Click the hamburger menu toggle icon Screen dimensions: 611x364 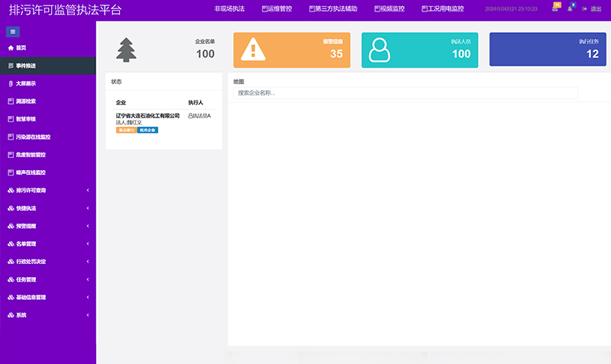13,31
